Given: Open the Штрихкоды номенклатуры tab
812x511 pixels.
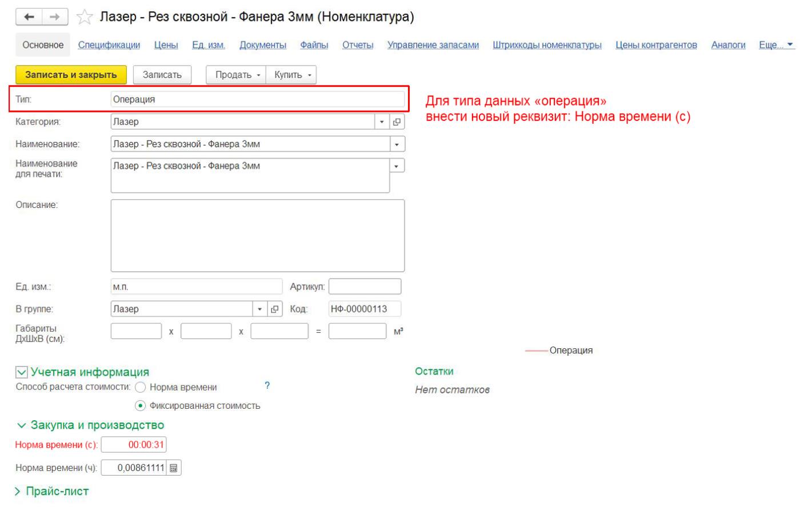Looking at the screenshot, I should 546,45.
